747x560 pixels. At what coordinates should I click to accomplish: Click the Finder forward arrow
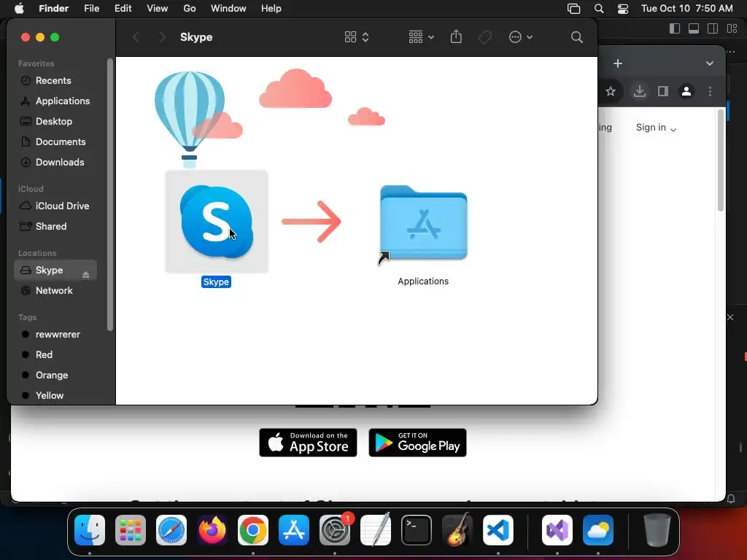162,37
